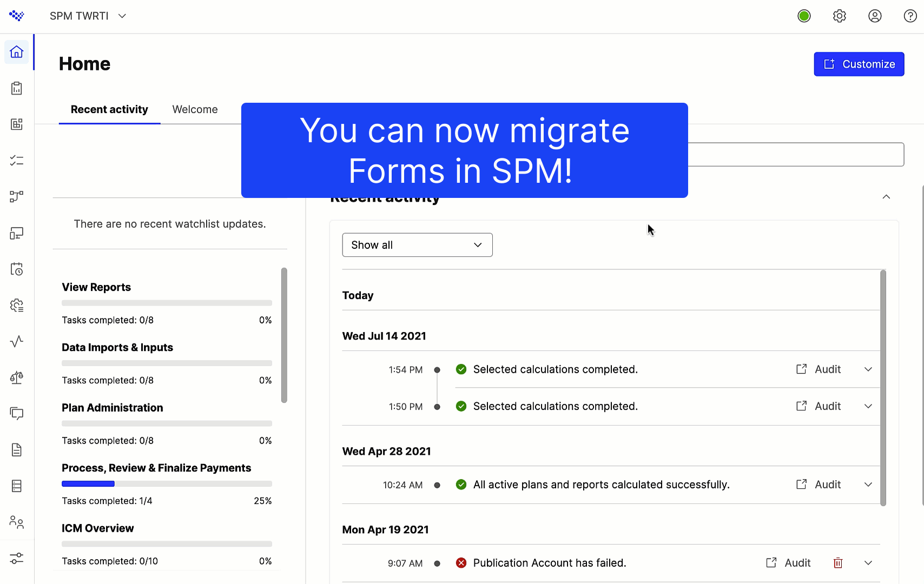Click the Customize button
The image size is (924, 584).
(859, 64)
